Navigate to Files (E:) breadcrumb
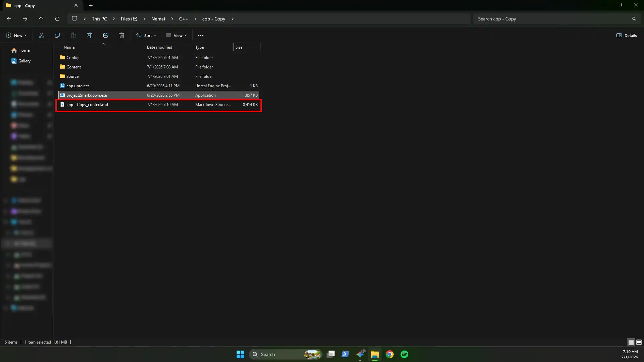Viewport: 644px width, 362px height. (x=129, y=19)
